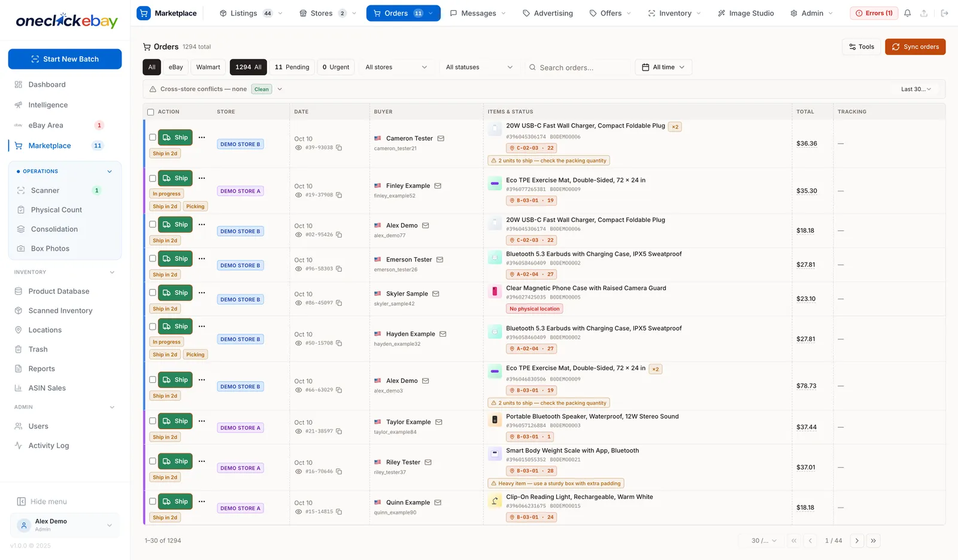958x560 pixels.
Task: View order #96-58303 eye icon
Action: click(x=298, y=269)
